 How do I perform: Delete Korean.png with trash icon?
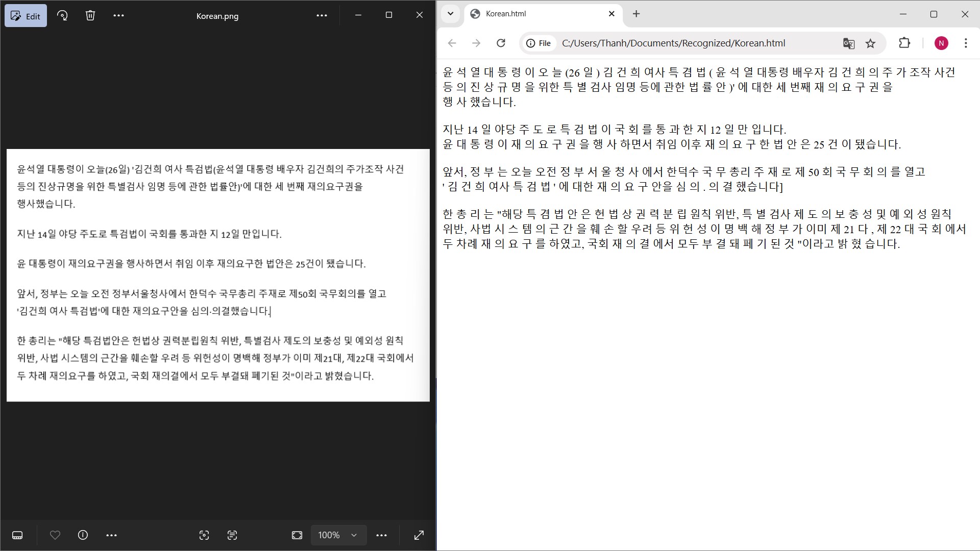pos(90,15)
